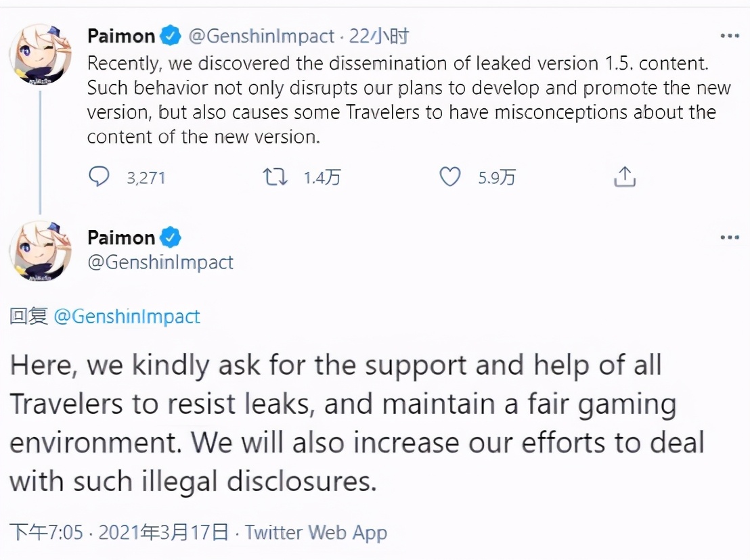View the 3,271 replies count
The height and width of the screenshot is (560, 750).
click(146, 178)
